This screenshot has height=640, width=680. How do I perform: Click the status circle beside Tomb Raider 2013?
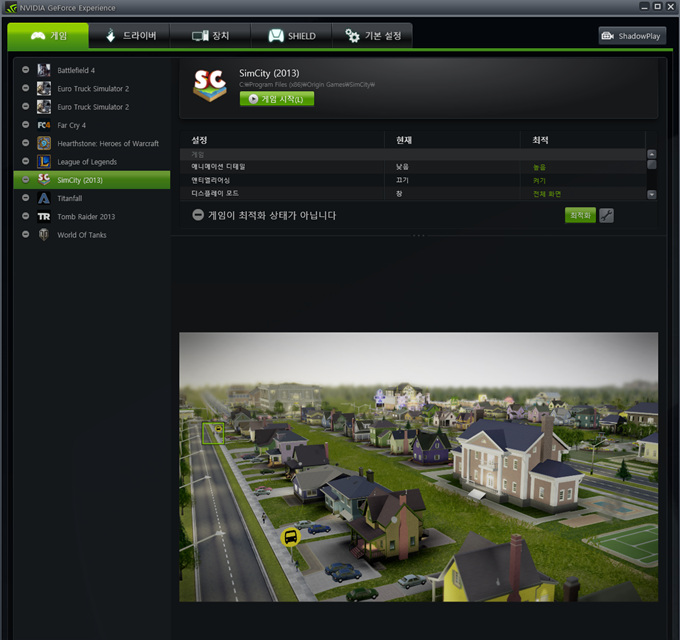coord(25,217)
